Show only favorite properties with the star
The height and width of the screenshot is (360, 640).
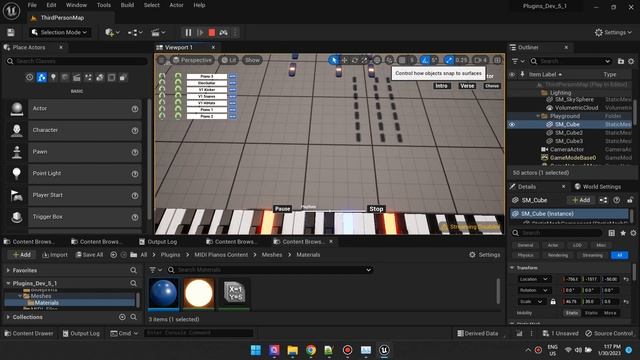tap(623, 233)
